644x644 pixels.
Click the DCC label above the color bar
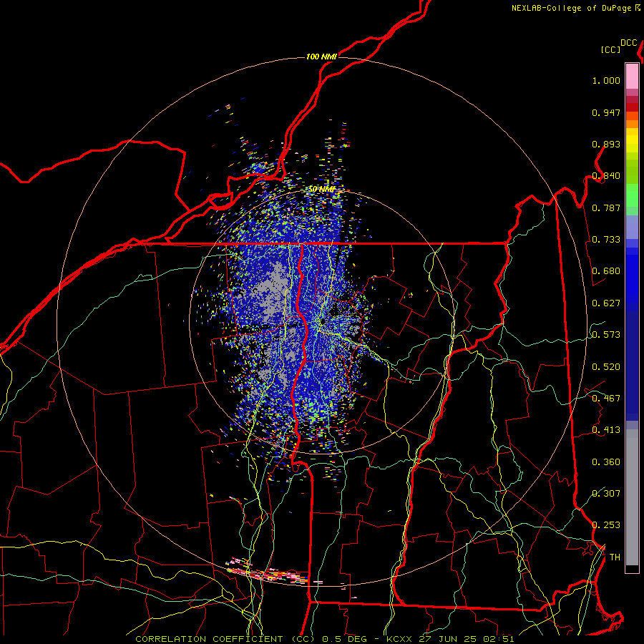pyautogui.click(x=628, y=43)
